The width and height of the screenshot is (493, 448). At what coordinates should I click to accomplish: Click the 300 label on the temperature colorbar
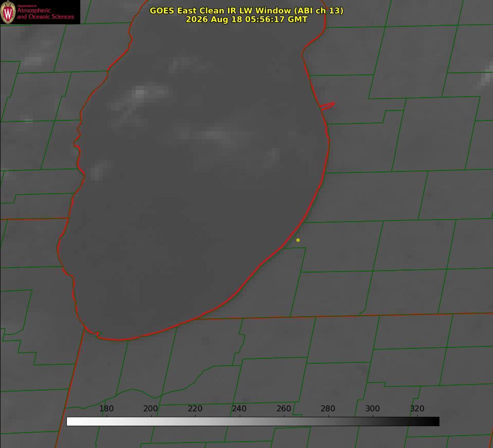(373, 408)
